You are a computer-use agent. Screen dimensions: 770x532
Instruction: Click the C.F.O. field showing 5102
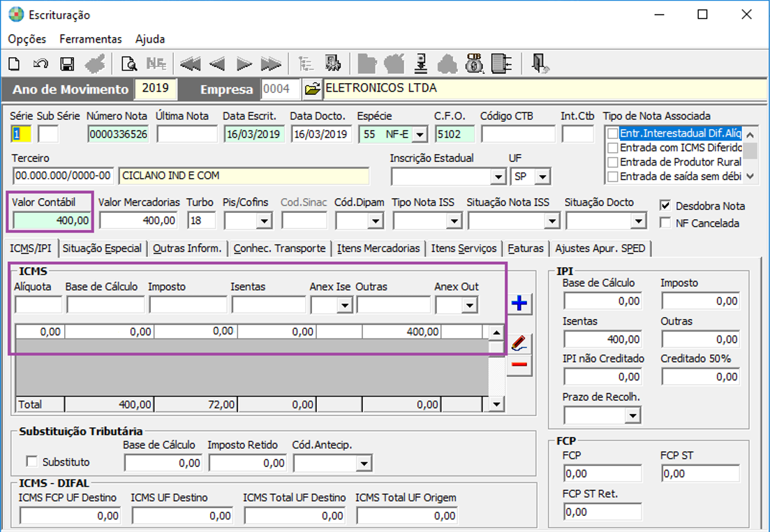tap(454, 134)
